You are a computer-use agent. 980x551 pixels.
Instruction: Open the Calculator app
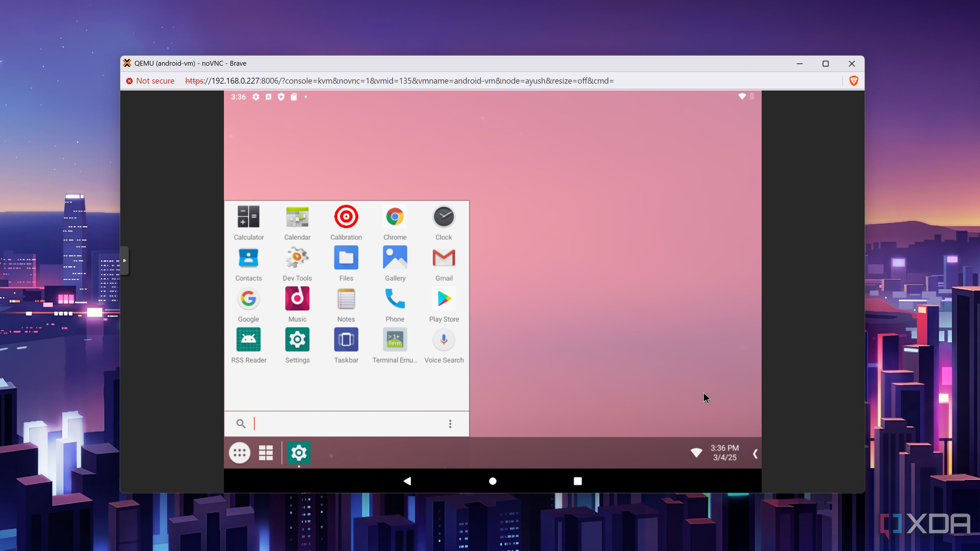pyautogui.click(x=248, y=223)
